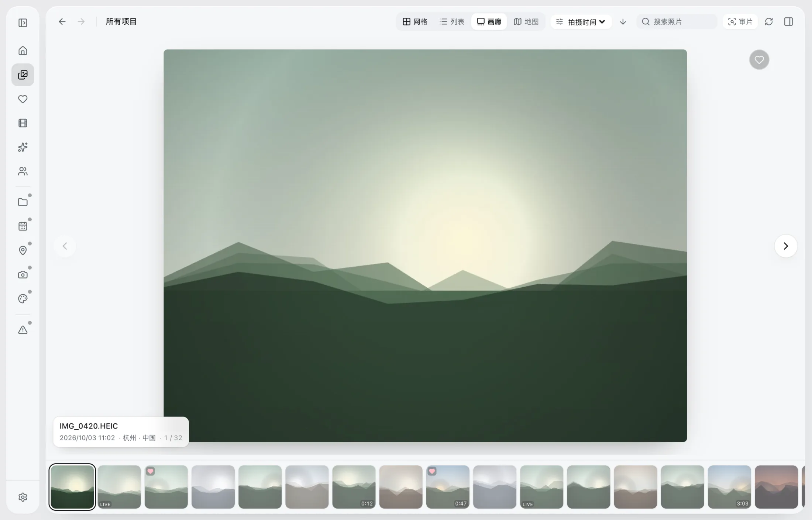This screenshot has width=812, height=520.
Task: Switch to 地图 view
Action: click(526, 22)
